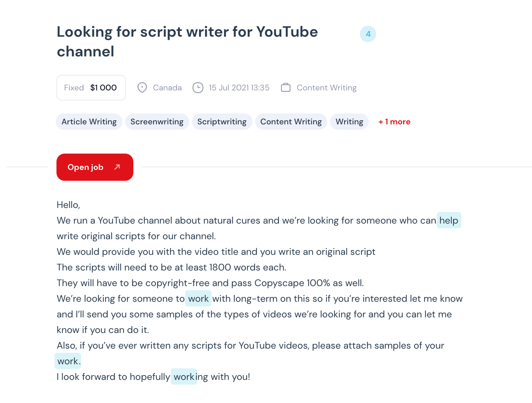The width and height of the screenshot is (532, 403).
Task: Select the Writing tag
Action: 349,122
